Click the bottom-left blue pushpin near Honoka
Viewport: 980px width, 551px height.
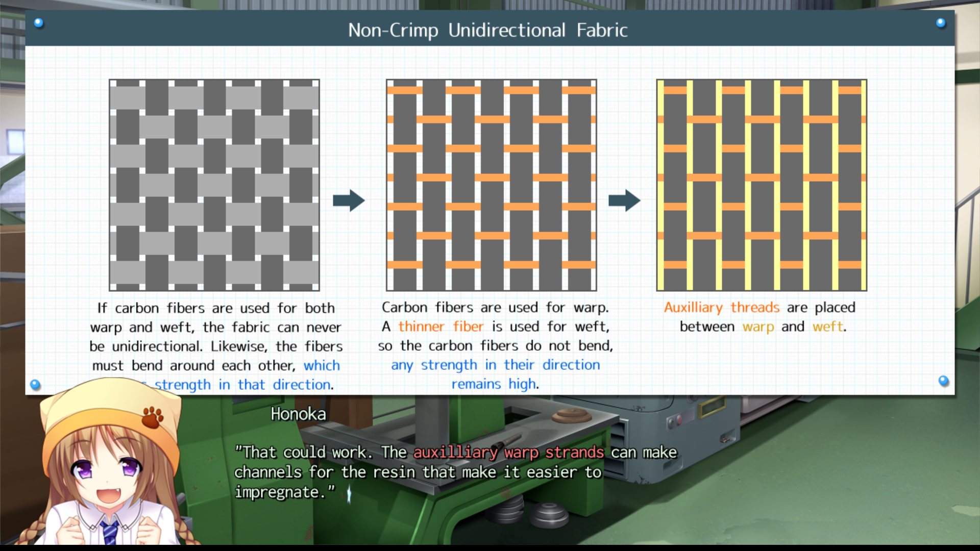click(35, 385)
